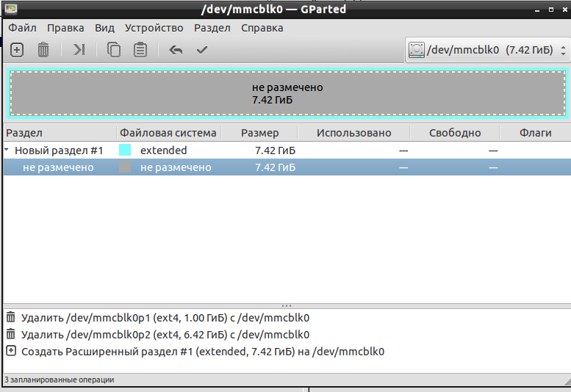
Task: Open the Устройство menu
Action: tap(154, 28)
